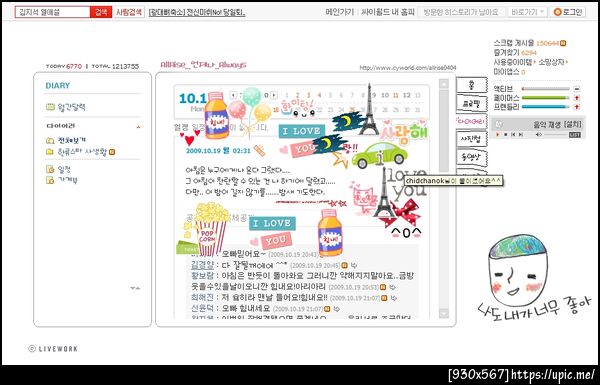The width and height of the screenshot is (600, 385).
Task: Click the diary date 2009.10.19 월 02:31
Action: [218, 151]
